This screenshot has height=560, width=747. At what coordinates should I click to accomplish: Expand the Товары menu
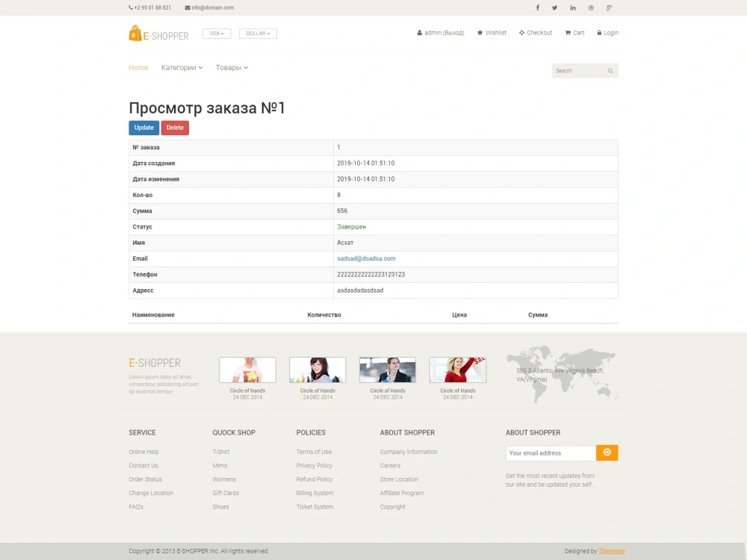(x=232, y=68)
